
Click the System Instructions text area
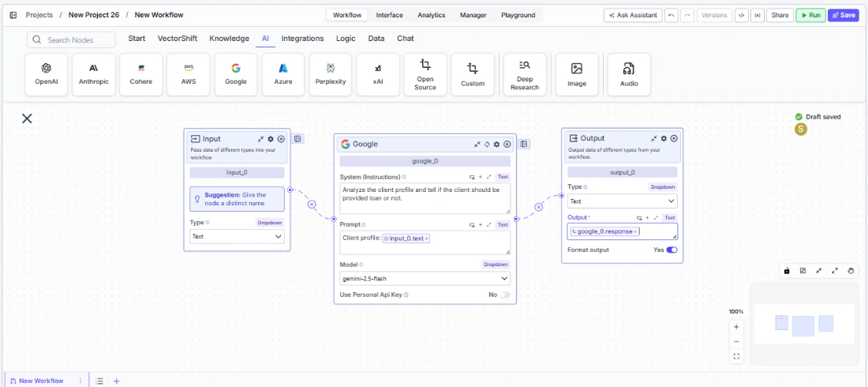(x=425, y=198)
